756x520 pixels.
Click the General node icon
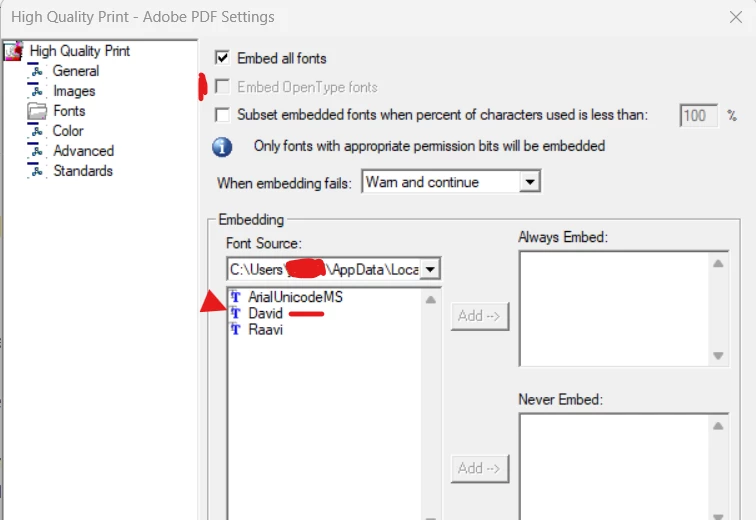click(36, 71)
